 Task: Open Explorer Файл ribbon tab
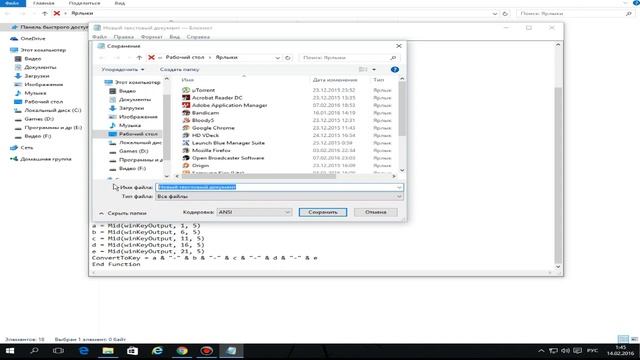click(x=12, y=3)
